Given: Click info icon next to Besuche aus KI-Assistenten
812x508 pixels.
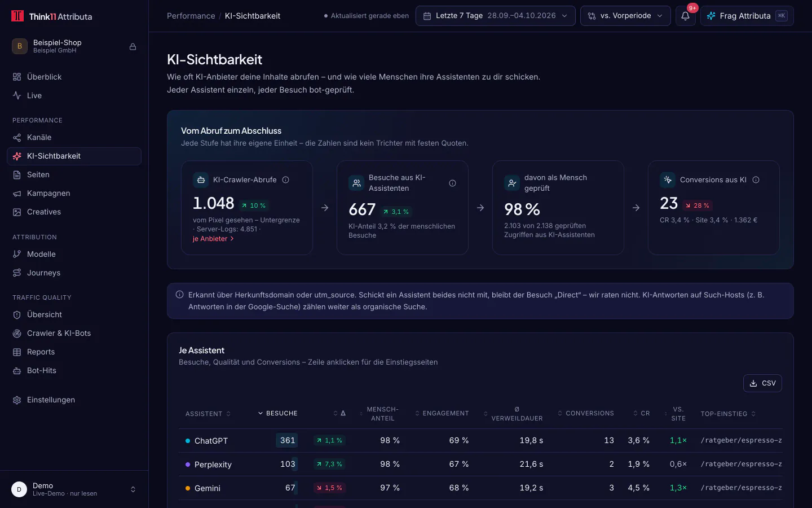Looking at the screenshot, I should [452, 183].
